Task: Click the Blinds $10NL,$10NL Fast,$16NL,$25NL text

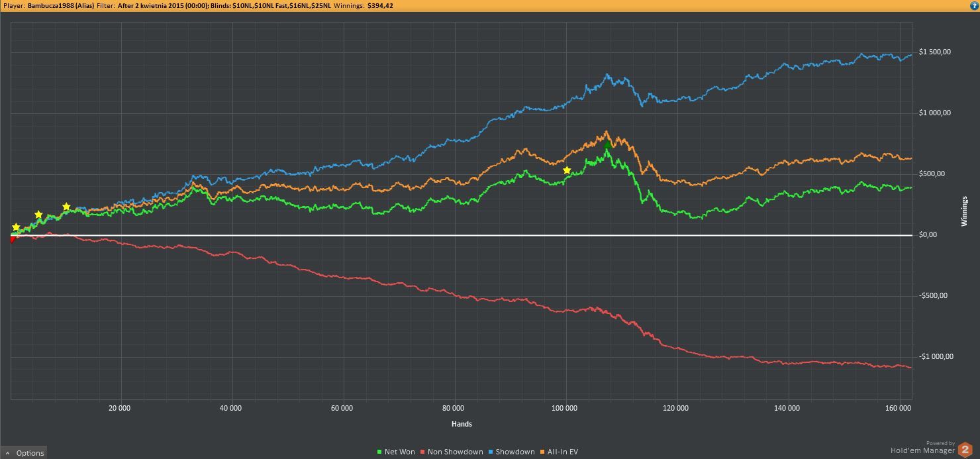Action: click(270, 5)
